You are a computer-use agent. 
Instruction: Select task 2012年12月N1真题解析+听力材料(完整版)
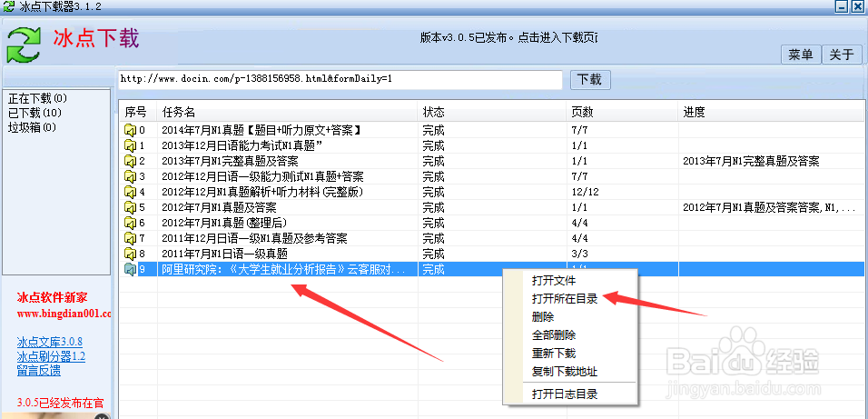tap(265, 193)
